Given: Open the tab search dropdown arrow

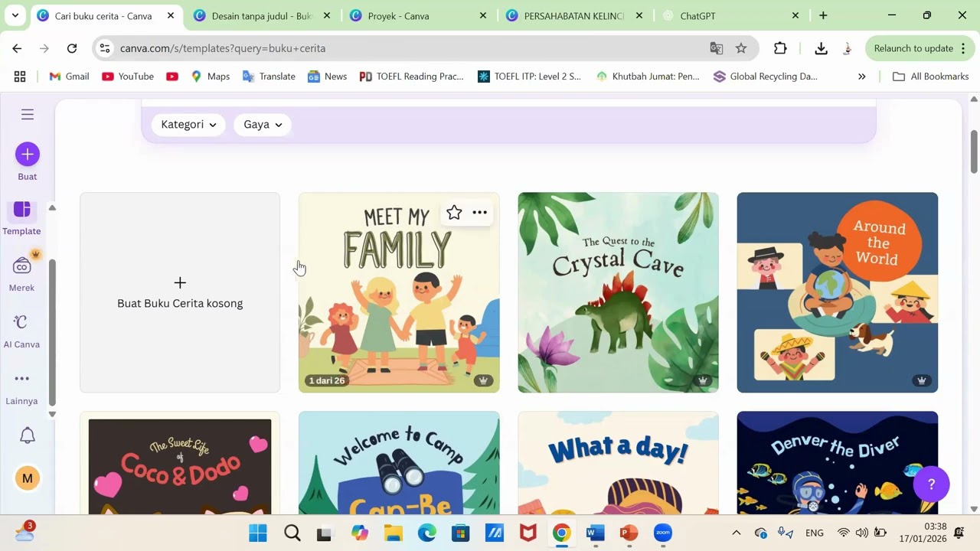Looking at the screenshot, I should point(15,15).
